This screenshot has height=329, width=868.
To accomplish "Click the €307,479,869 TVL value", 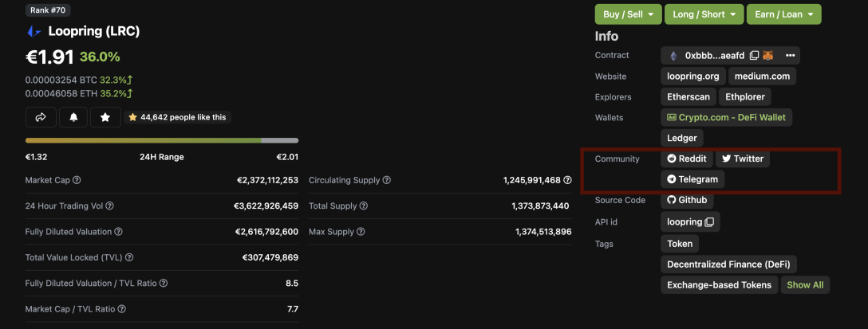I will pyautogui.click(x=270, y=257).
